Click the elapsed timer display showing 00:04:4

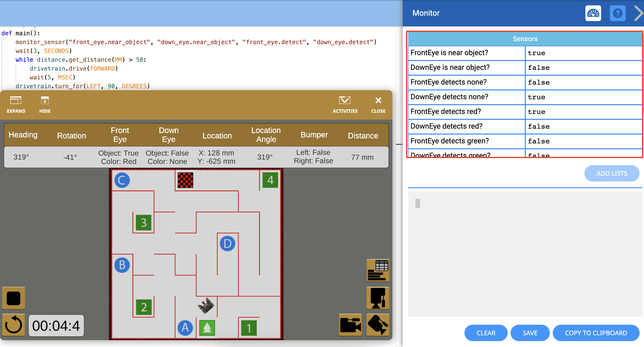point(56,325)
